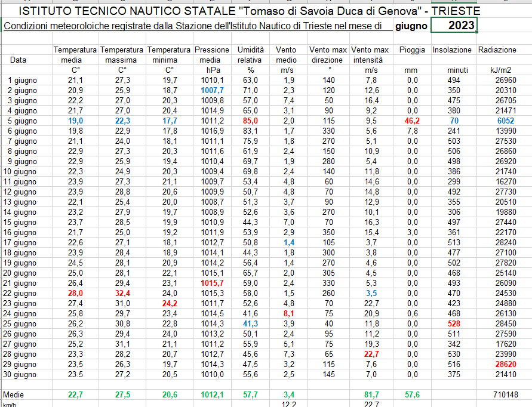
Task: Click green average maximum 27,5
Action: pos(122,395)
